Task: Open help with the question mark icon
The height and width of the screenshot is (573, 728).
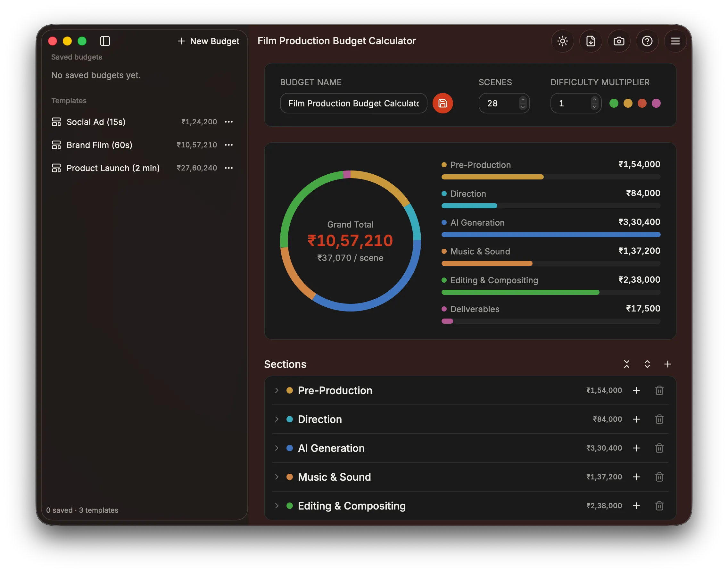Action: pyautogui.click(x=647, y=41)
